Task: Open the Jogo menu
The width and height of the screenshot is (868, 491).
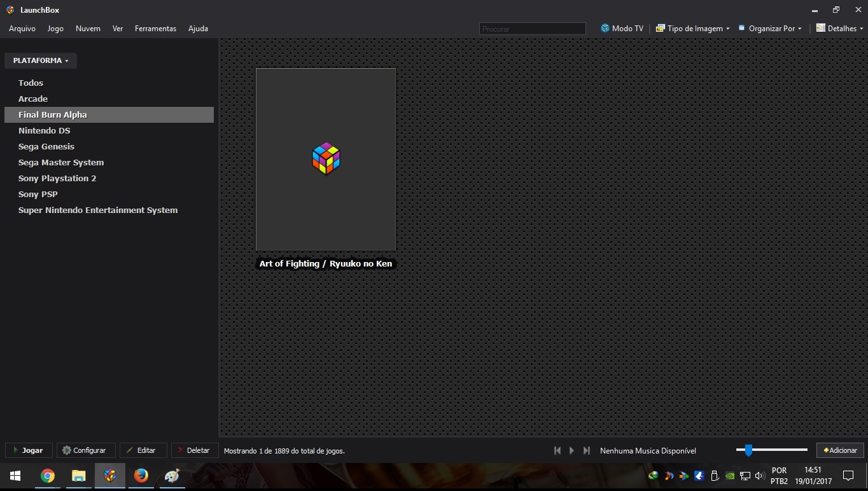Action: 55,29
